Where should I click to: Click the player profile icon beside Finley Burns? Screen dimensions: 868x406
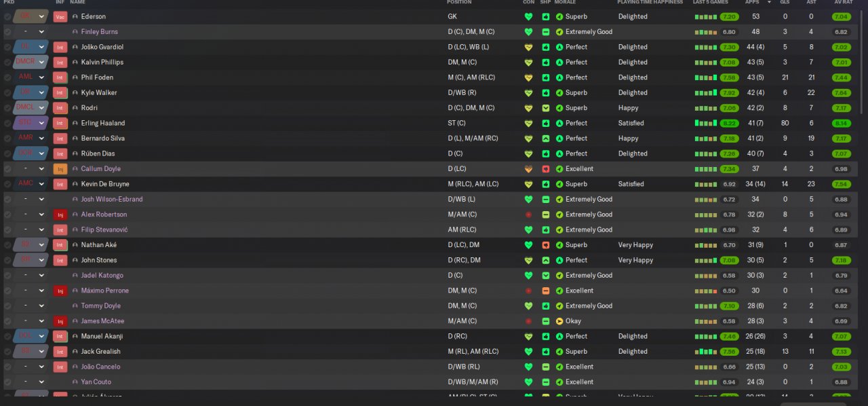click(x=75, y=32)
